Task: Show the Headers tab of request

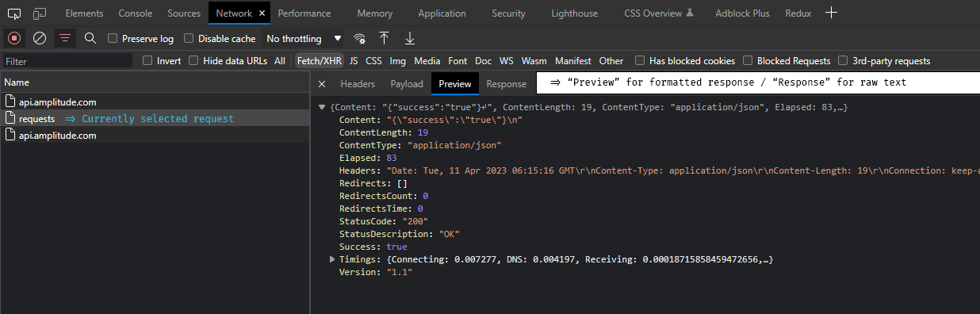Action: coord(358,84)
